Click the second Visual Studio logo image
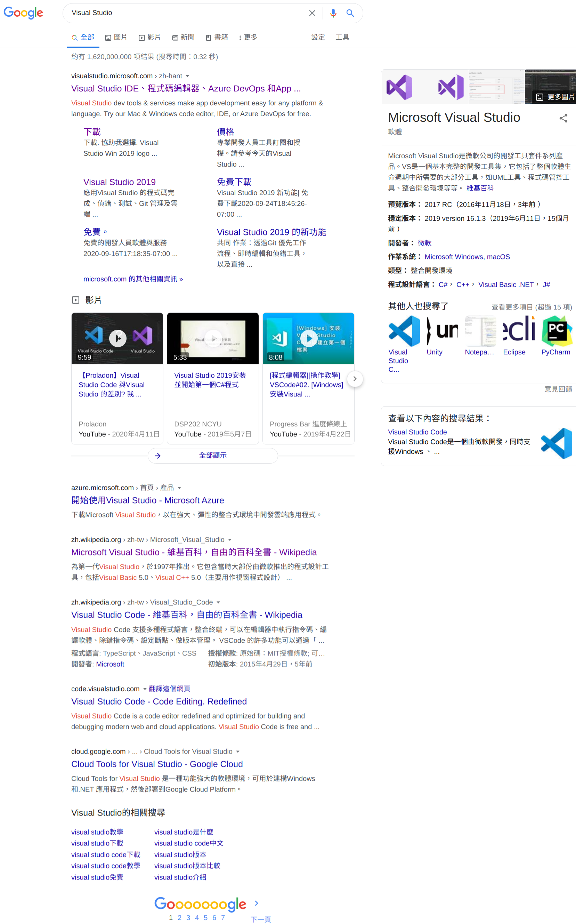576x924 pixels. point(451,87)
